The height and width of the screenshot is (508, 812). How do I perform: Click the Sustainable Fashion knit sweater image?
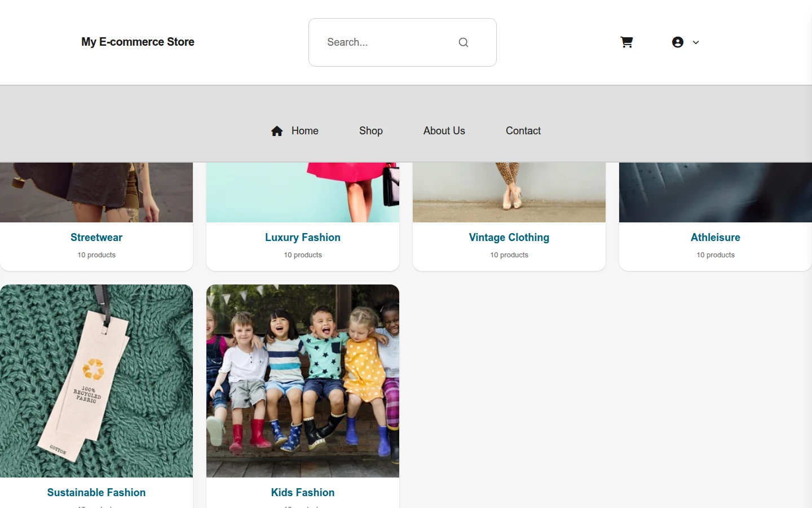click(x=96, y=381)
